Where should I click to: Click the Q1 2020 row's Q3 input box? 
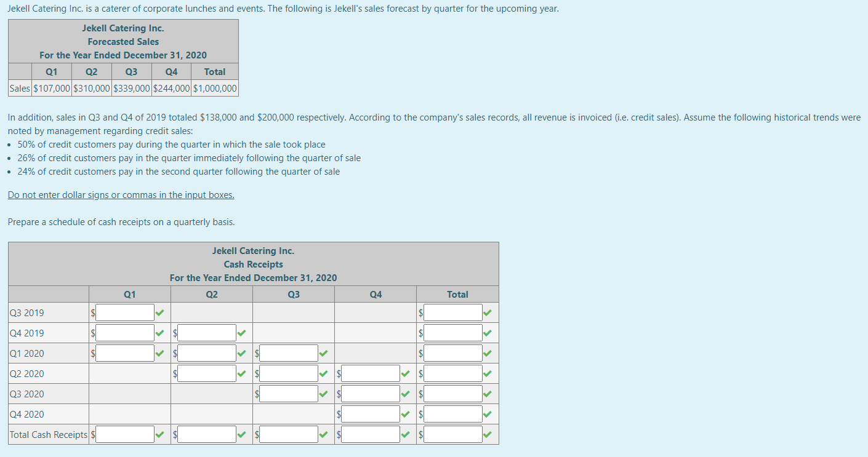pyautogui.click(x=289, y=353)
